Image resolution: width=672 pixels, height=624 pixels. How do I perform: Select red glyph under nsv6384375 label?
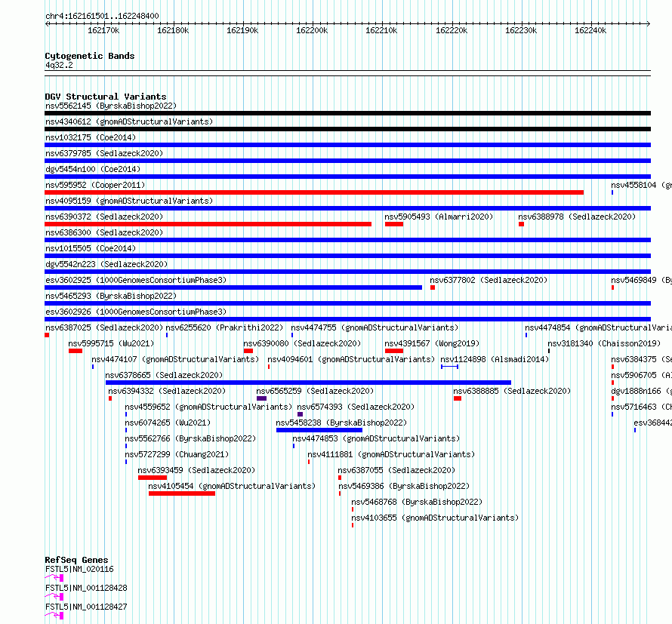[613, 367]
